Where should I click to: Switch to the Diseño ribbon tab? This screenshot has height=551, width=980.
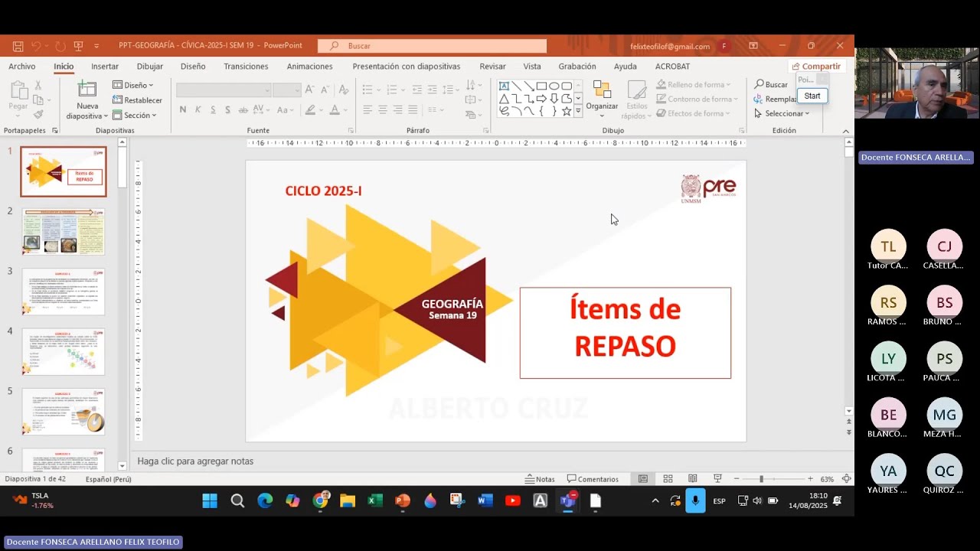(x=193, y=67)
